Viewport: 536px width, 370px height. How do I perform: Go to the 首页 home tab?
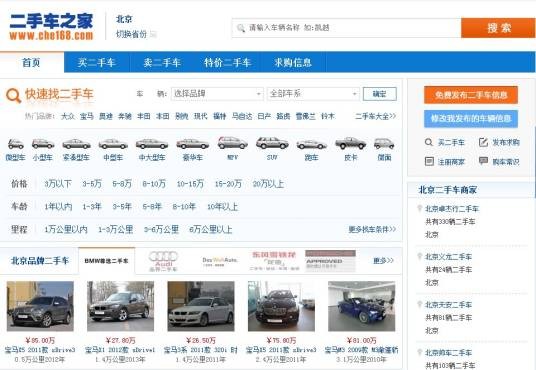(31, 63)
